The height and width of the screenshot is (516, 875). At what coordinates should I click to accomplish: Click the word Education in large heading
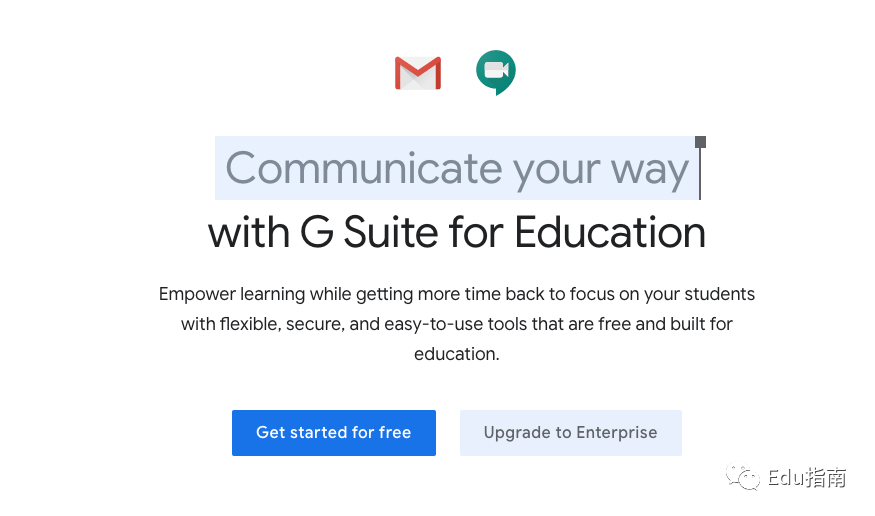point(610,232)
